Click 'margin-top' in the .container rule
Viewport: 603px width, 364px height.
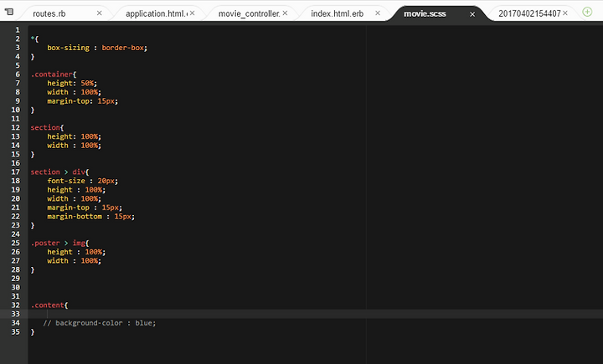click(x=68, y=101)
